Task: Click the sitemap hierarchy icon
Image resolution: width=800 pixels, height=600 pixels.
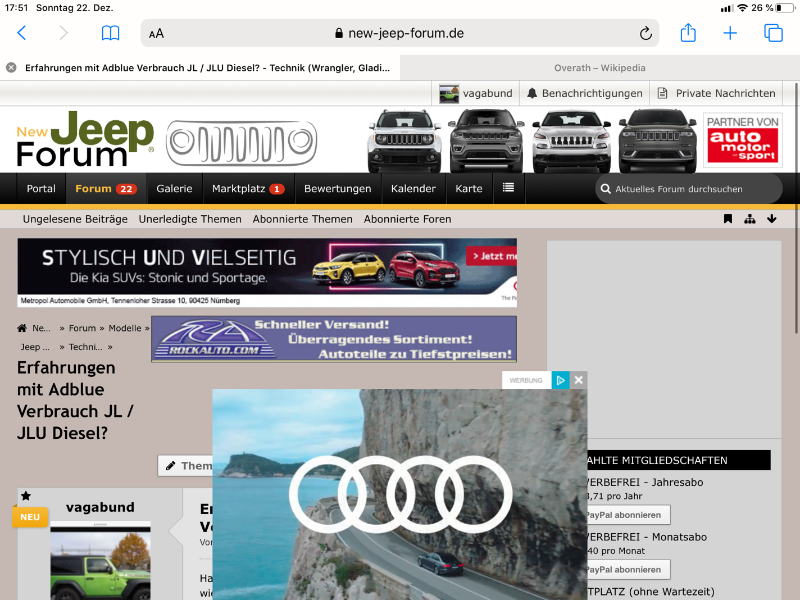Action: tap(750, 219)
